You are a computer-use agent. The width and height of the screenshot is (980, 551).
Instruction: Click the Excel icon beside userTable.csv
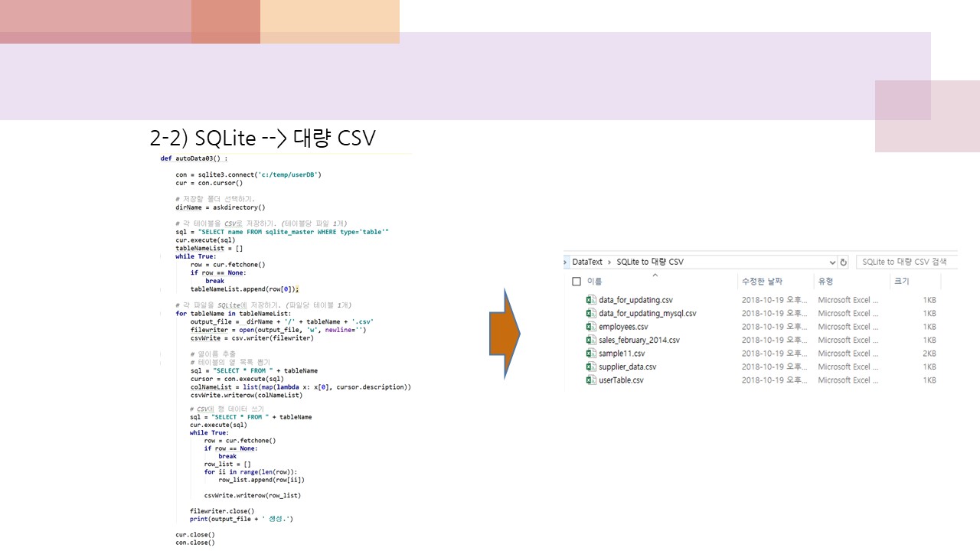tap(590, 380)
